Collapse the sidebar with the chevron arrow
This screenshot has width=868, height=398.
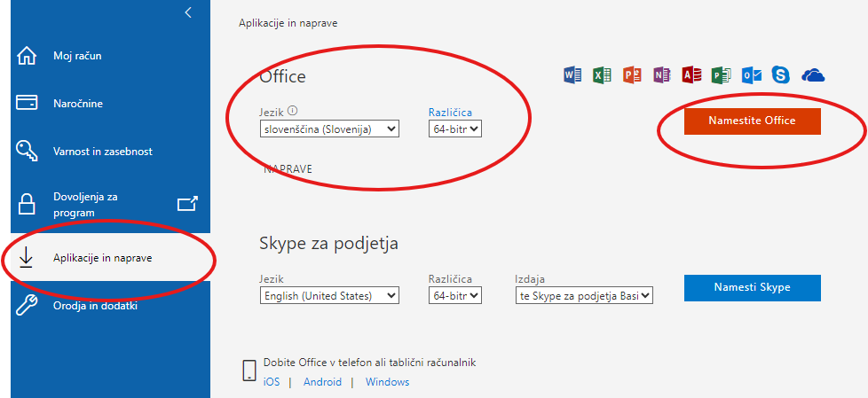[188, 12]
